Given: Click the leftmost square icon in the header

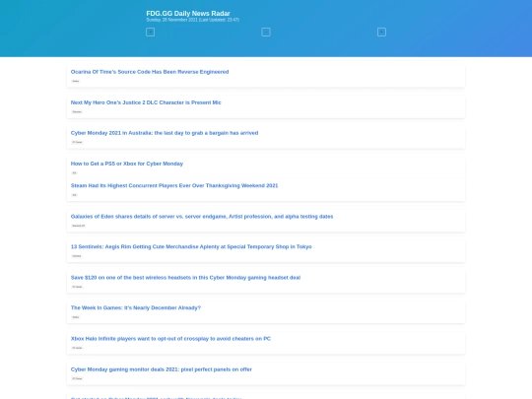Looking at the screenshot, I should click(151, 32).
